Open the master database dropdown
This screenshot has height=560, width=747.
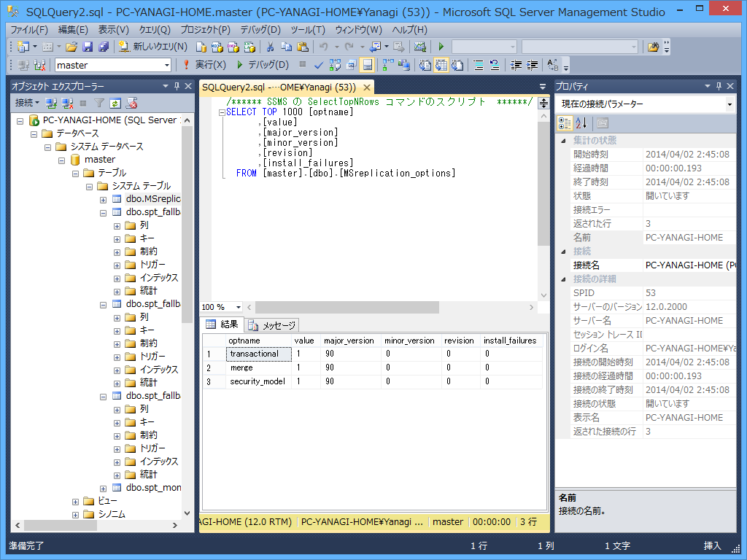coord(168,66)
